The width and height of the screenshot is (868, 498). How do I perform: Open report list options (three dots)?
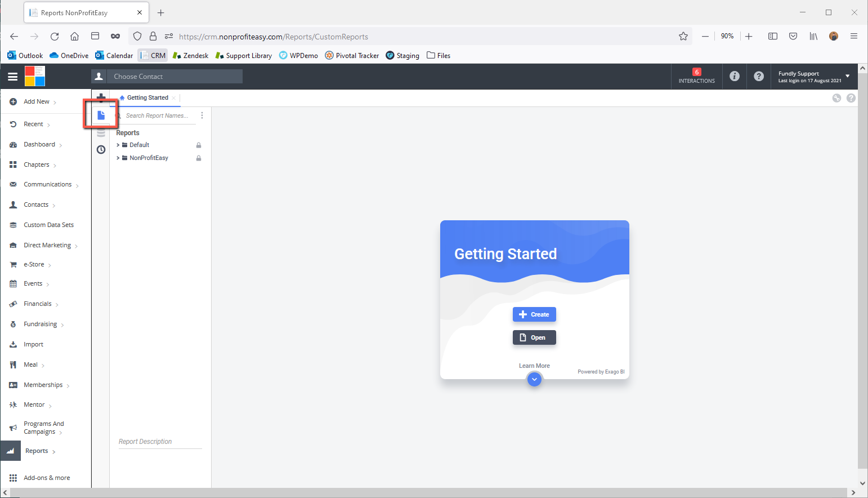tap(202, 115)
